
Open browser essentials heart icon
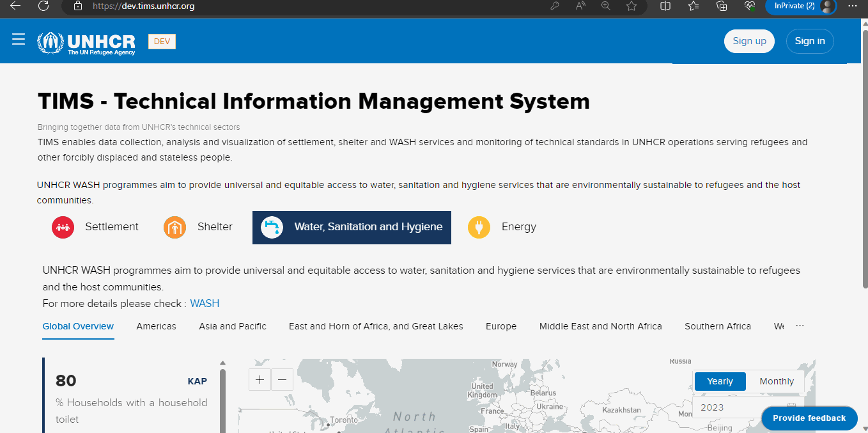point(750,6)
